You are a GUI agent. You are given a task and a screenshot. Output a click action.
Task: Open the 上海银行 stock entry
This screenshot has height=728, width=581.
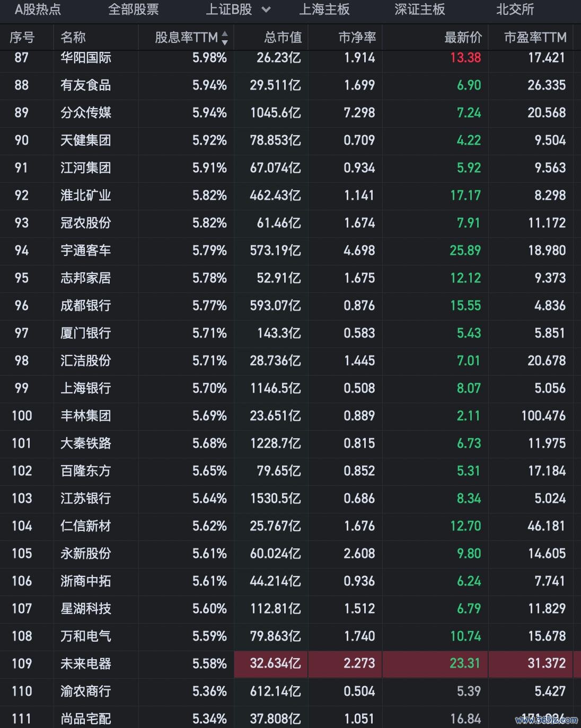point(86,388)
